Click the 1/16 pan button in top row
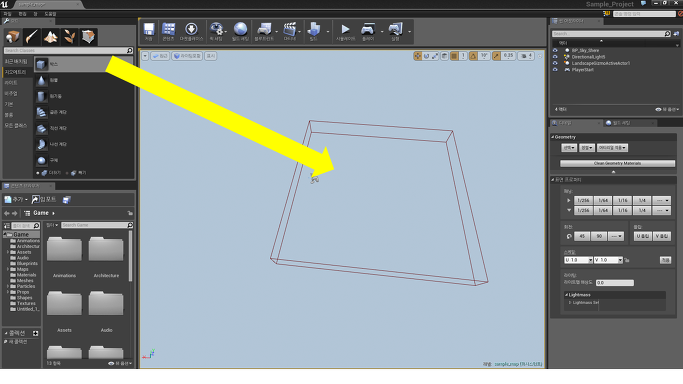683x384 pixels. coord(622,200)
